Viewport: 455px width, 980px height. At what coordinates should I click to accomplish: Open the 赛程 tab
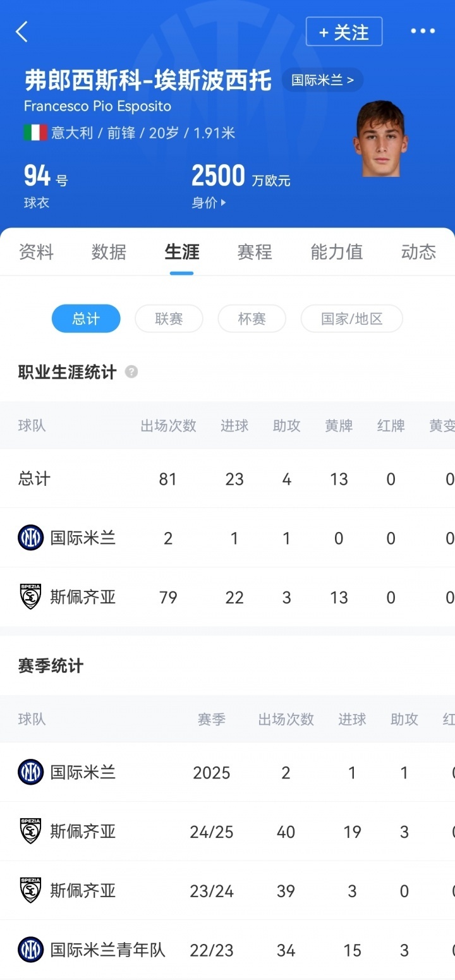pos(254,251)
